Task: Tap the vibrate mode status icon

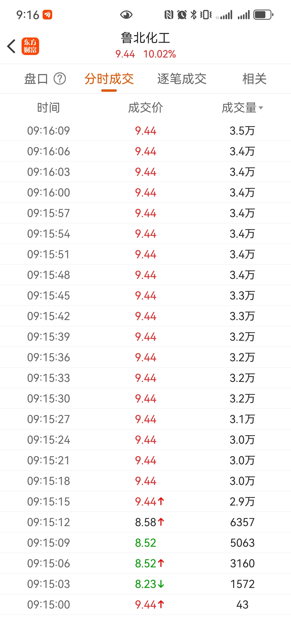Action: pos(206,15)
